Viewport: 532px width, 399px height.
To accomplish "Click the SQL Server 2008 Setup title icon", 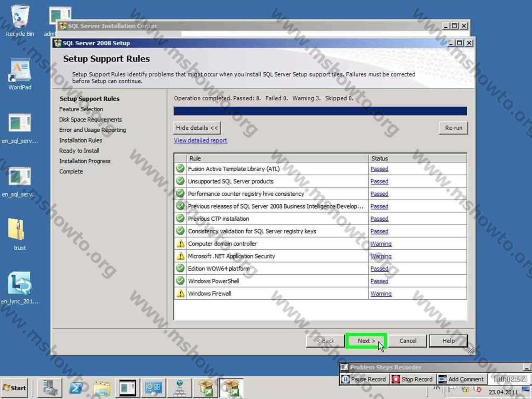I will click(58, 43).
